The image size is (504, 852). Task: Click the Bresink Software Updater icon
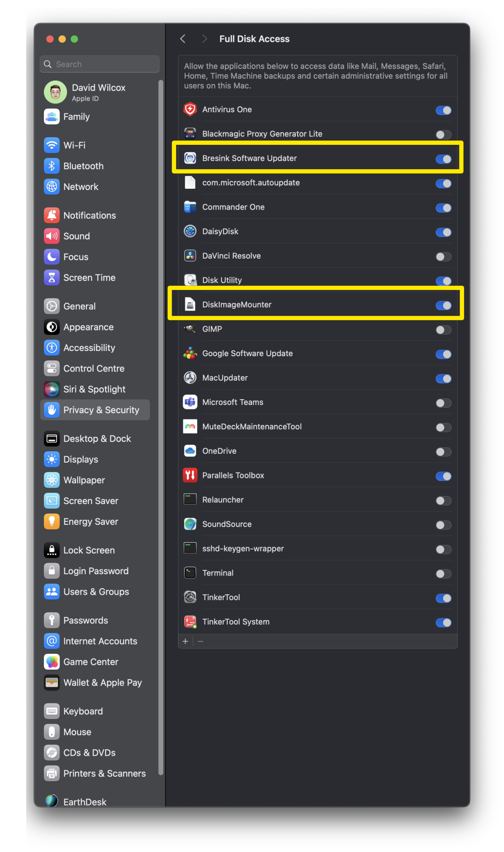click(x=190, y=158)
